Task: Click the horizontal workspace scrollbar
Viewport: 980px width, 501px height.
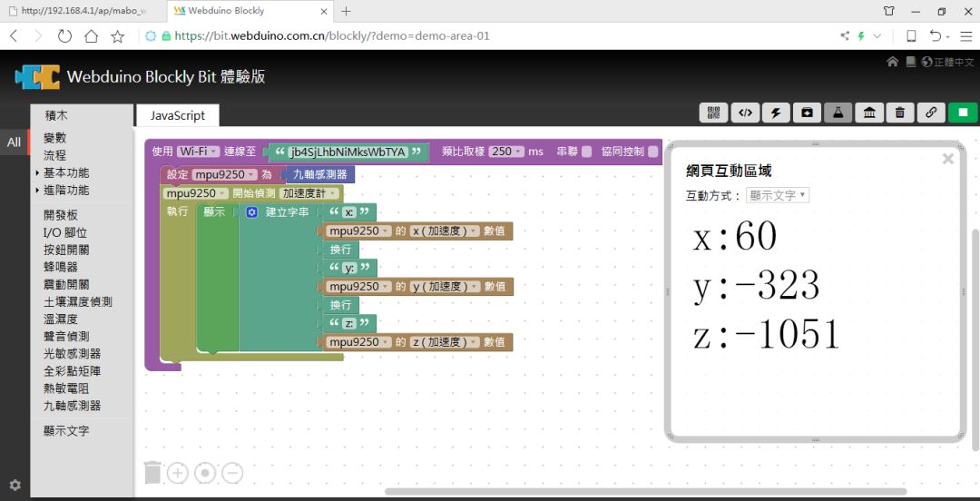Action: pos(645,492)
